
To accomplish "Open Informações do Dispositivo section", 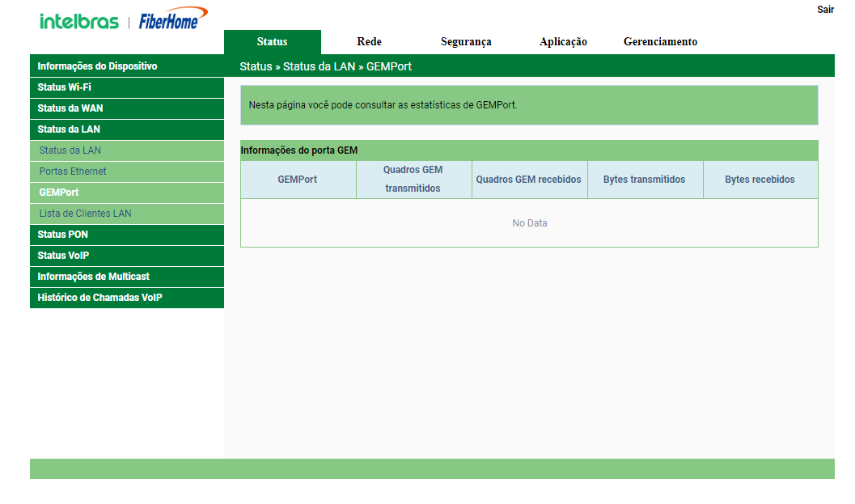I will tap(127, 66).
